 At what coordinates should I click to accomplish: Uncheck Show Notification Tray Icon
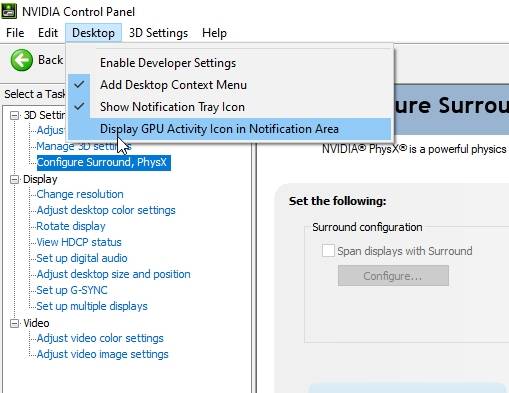tap(230, 107)
